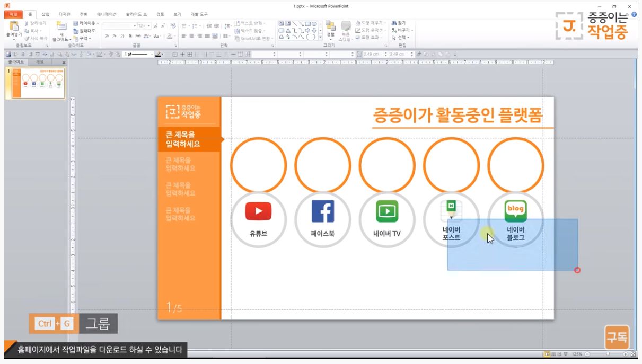
Task: Click the Cut (잘라내기) button
Action: click(36, 23)
